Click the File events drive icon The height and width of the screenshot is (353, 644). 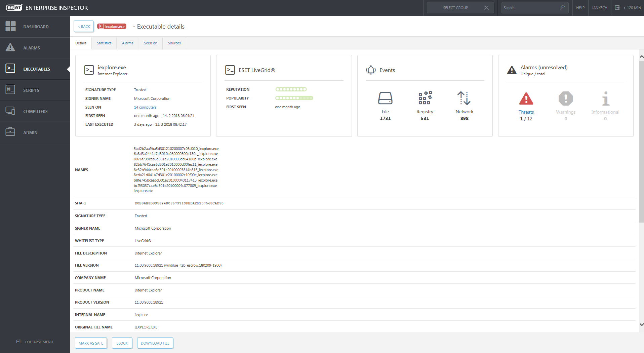coord(385,98)
